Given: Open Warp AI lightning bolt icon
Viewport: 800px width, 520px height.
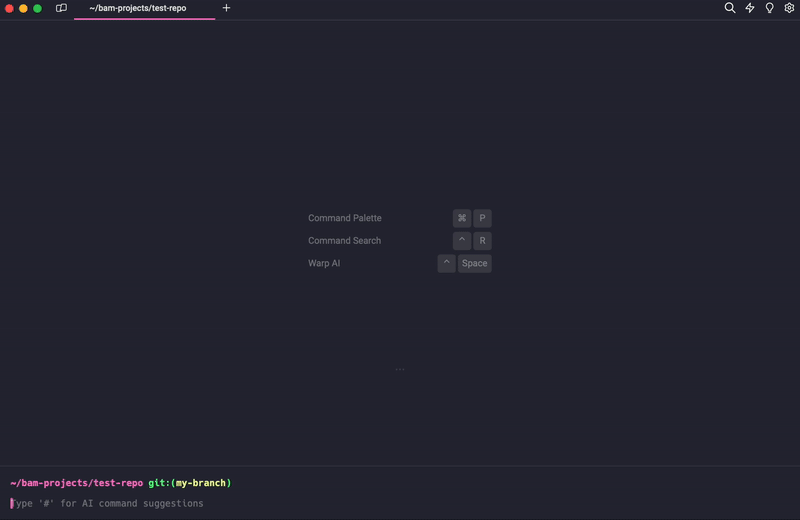Looking at the screenshot, I should (x=749, y=8).
